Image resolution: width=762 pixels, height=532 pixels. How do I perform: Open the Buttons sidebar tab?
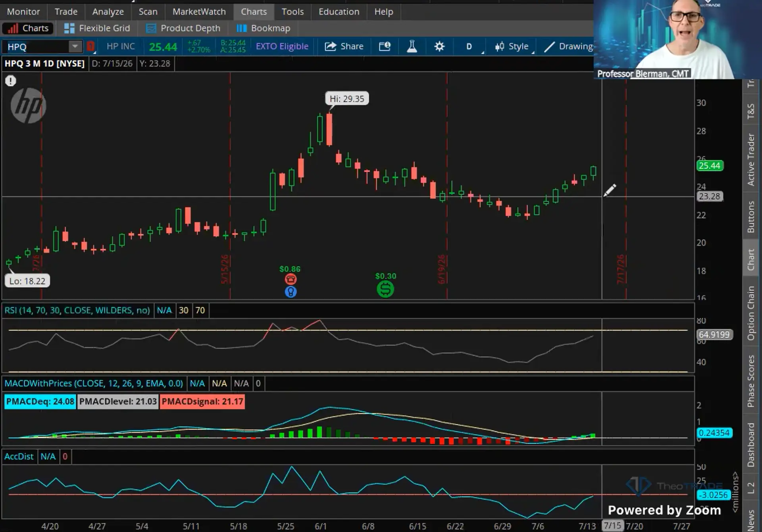pyautogui.click(x=751, y=217)
